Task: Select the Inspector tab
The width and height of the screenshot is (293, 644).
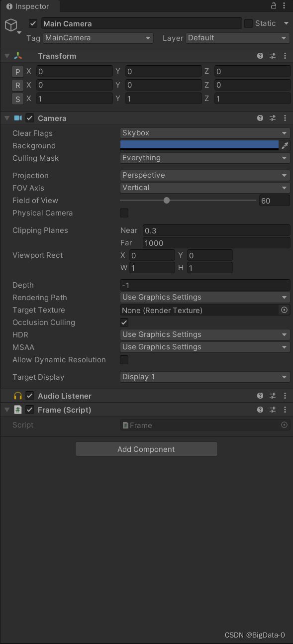Action: 29,6
